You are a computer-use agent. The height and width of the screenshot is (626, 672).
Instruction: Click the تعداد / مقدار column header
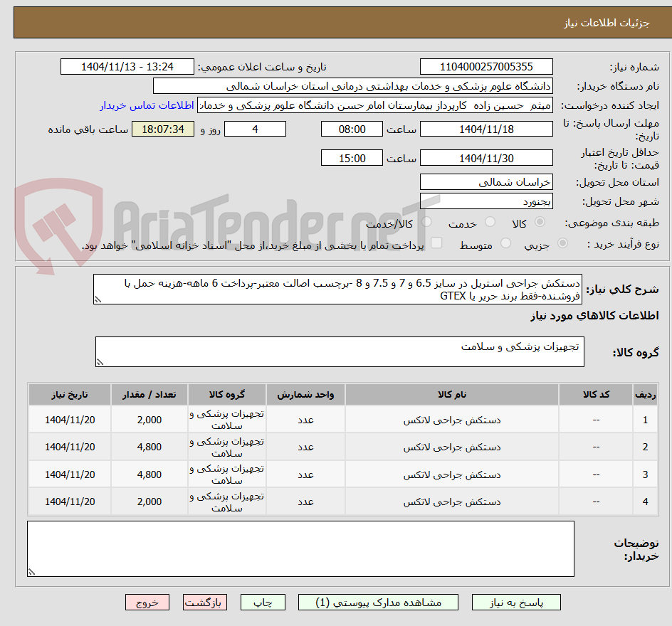[149, 394]
